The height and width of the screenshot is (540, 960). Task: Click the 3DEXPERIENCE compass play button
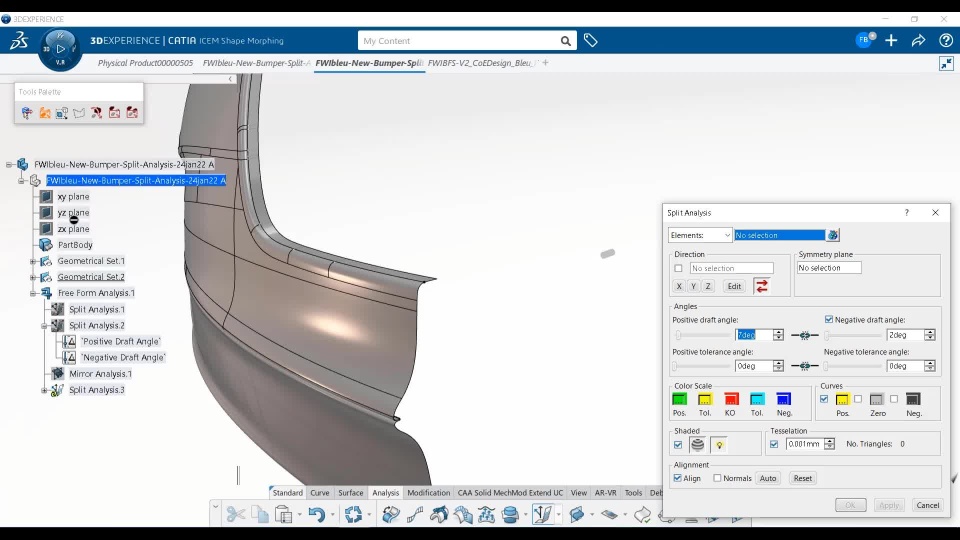(60, 47)
